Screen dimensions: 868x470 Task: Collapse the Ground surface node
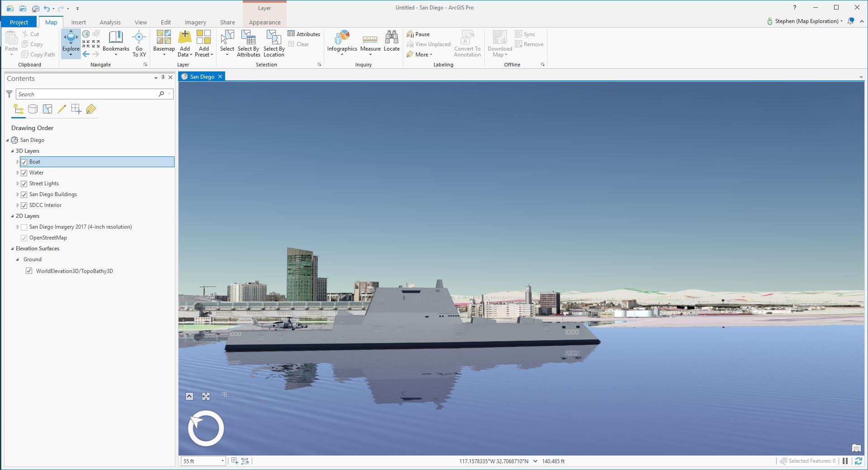(x=18, y=259)
